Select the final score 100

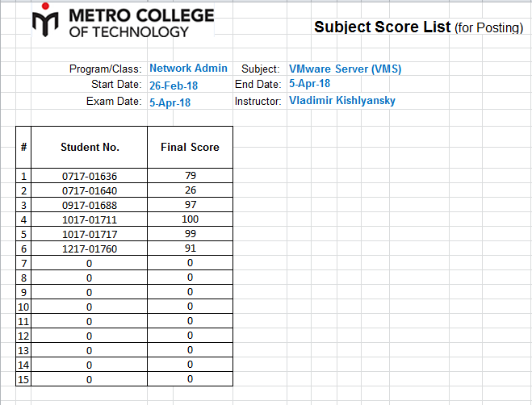click(190, 219)
